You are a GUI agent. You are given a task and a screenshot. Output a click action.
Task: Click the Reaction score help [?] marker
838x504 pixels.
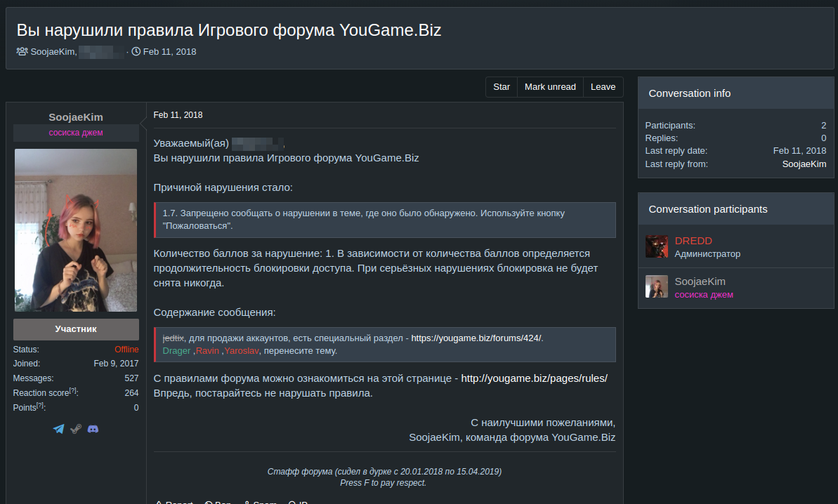(73, 391)
